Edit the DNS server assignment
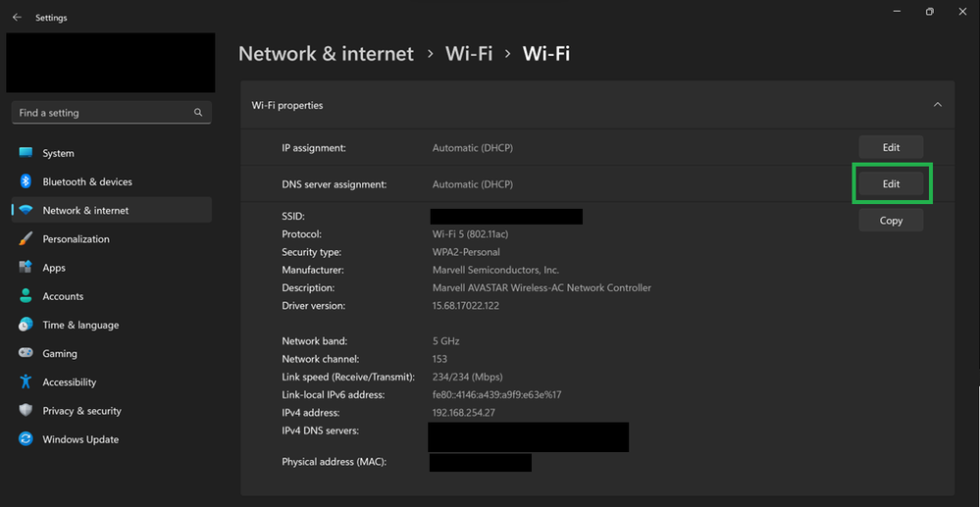Screen dimensions: 980x507 [x=891, y=184]
